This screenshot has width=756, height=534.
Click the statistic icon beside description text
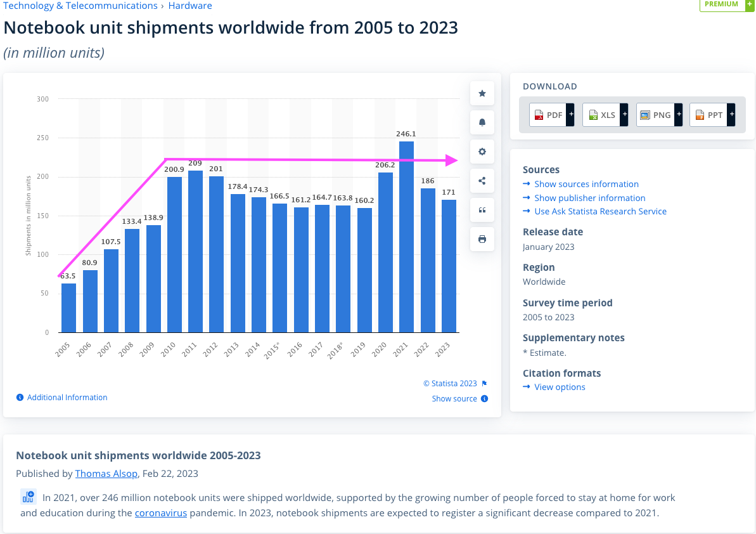29,497
